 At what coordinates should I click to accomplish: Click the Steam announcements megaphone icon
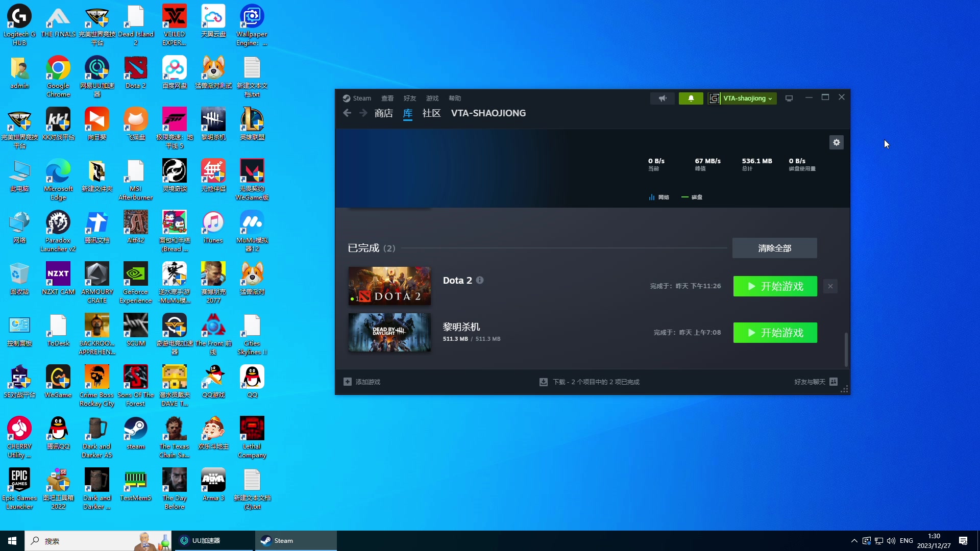(662, 98)
